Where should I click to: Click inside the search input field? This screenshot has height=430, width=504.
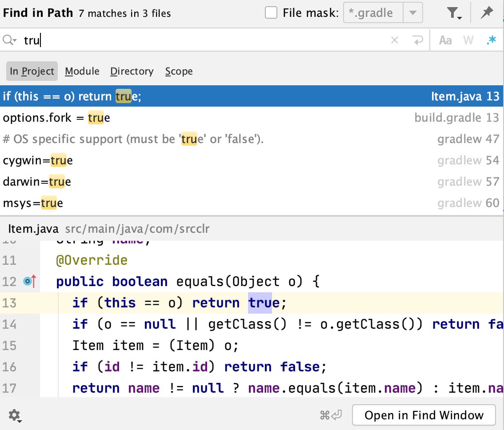coord(133,40)
